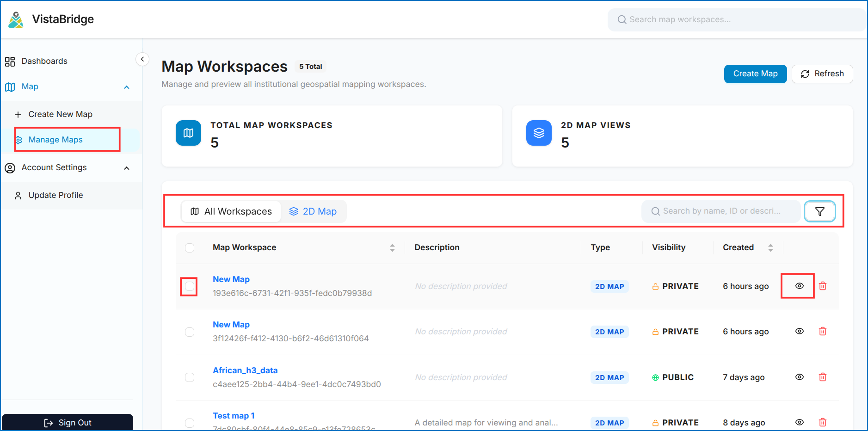Open the New Map link with ID 3f12426f
The height and width of the screenshot is (431, 868).
tap(231, 325)
